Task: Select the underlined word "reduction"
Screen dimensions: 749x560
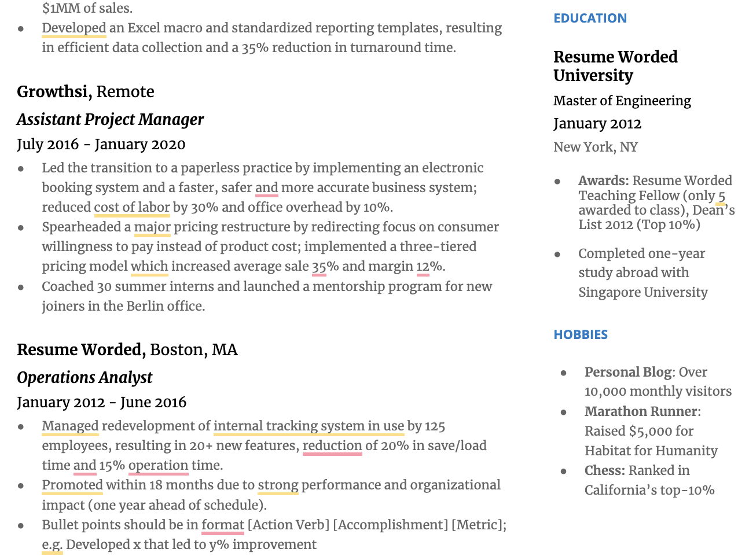Action: coord(332,446)
